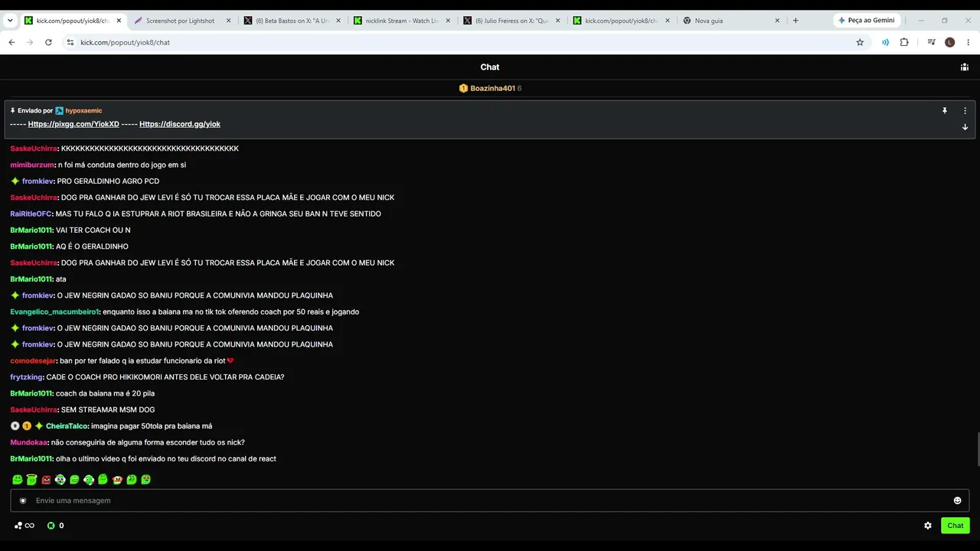
Task: Click username mimiburzum
Action: tap(32, 165)
